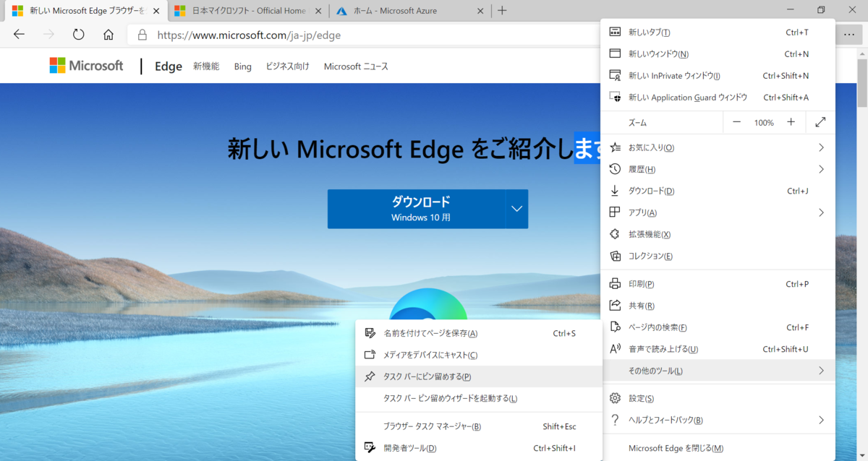The height and width of the screenshot is (461, 868).
Task: Click the three-dot Settings and more button
Action: 848,35
